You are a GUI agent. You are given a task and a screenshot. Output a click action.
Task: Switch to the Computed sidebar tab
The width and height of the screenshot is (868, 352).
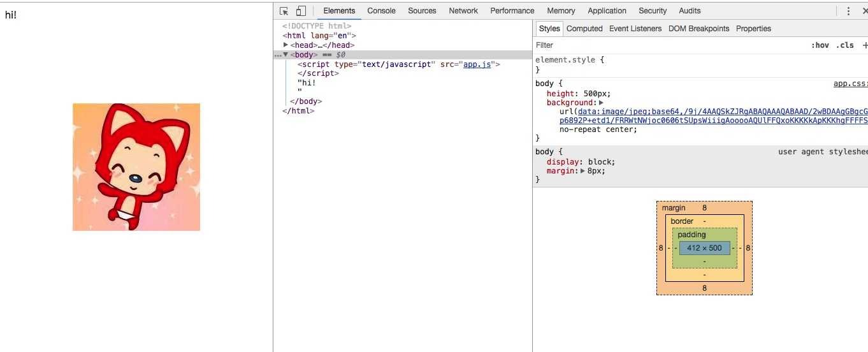[584, 29]
